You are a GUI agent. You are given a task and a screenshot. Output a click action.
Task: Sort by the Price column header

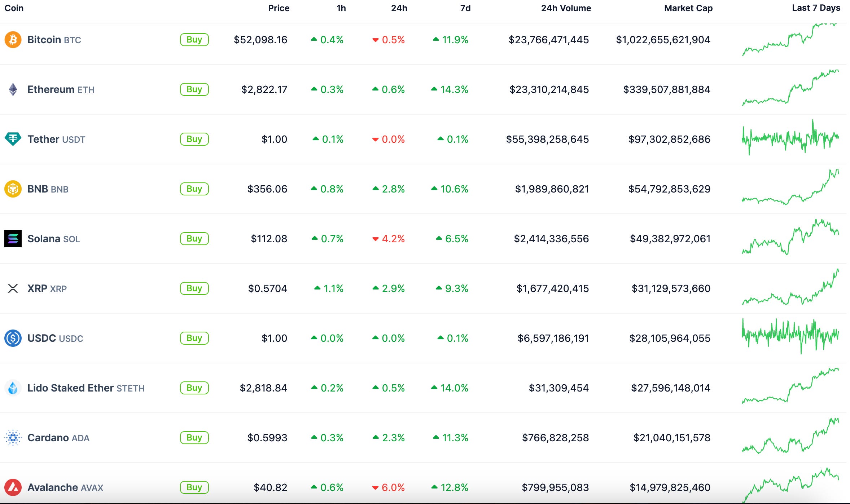[x=279, y=8]
